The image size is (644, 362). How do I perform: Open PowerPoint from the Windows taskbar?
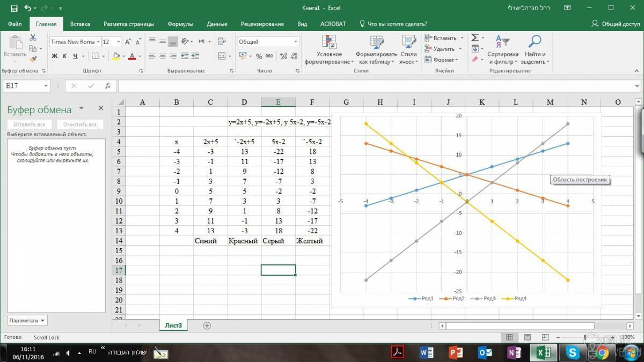coord(456,352)
